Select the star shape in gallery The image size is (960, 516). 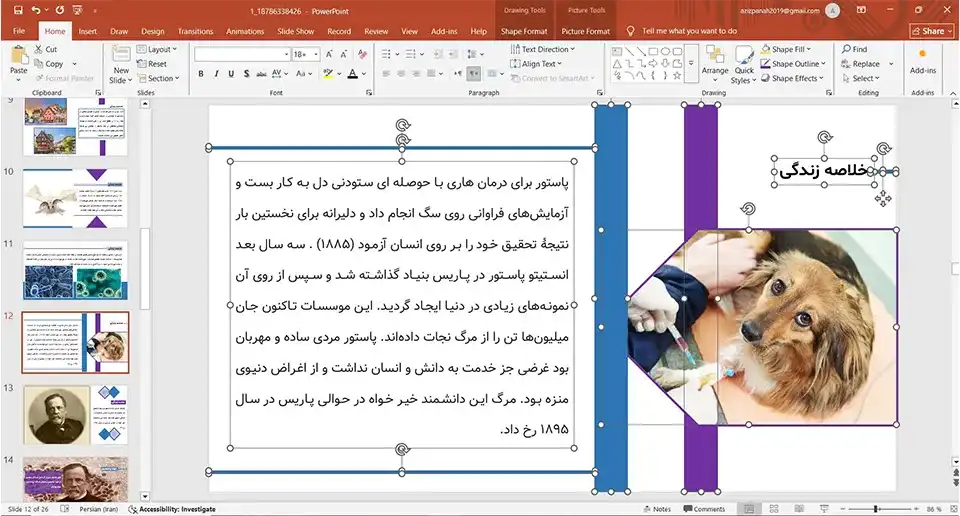click(x=677, y=75)
